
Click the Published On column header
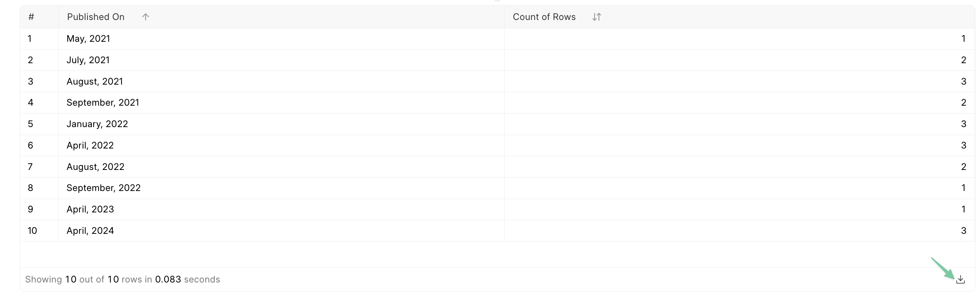tap(96, 17)
